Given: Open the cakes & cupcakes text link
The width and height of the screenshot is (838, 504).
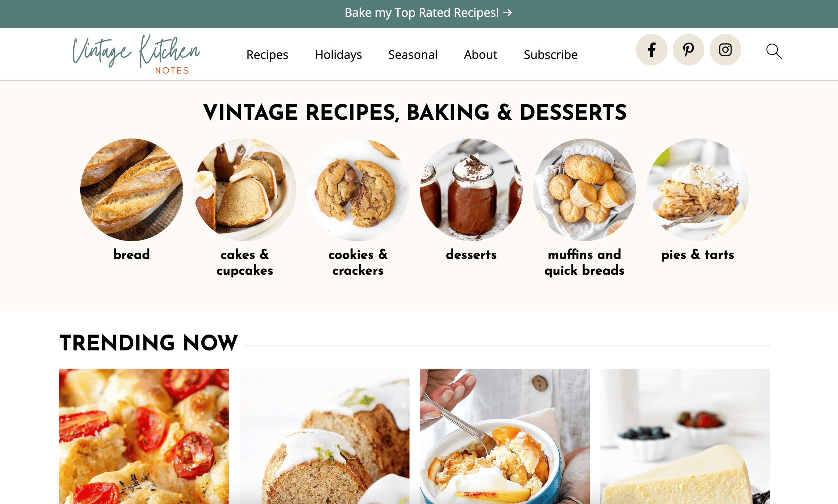Looking at the screenshot, I should (245, 262).
